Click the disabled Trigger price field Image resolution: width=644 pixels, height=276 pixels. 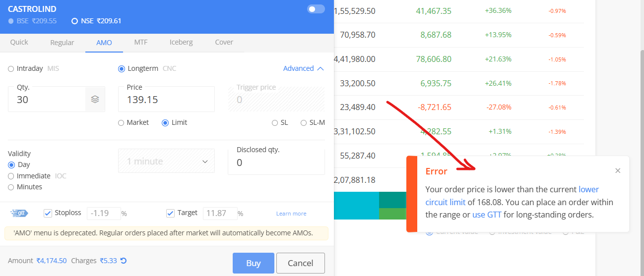(276, 99)
